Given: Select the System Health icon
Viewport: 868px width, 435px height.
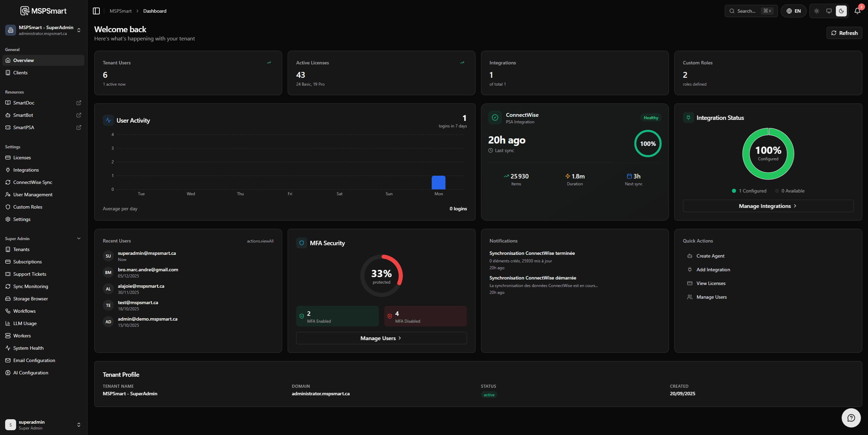Looking at the screenshot, I should (8, 348).
